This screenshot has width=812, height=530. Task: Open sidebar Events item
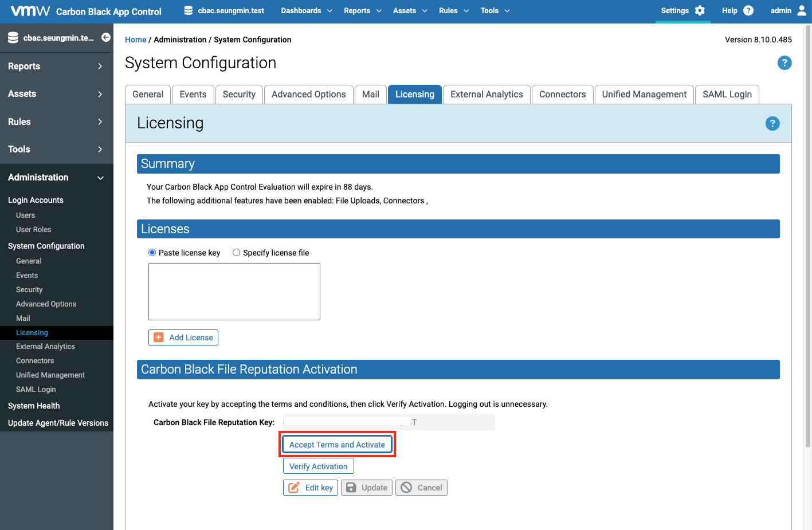tap(27, 276)
